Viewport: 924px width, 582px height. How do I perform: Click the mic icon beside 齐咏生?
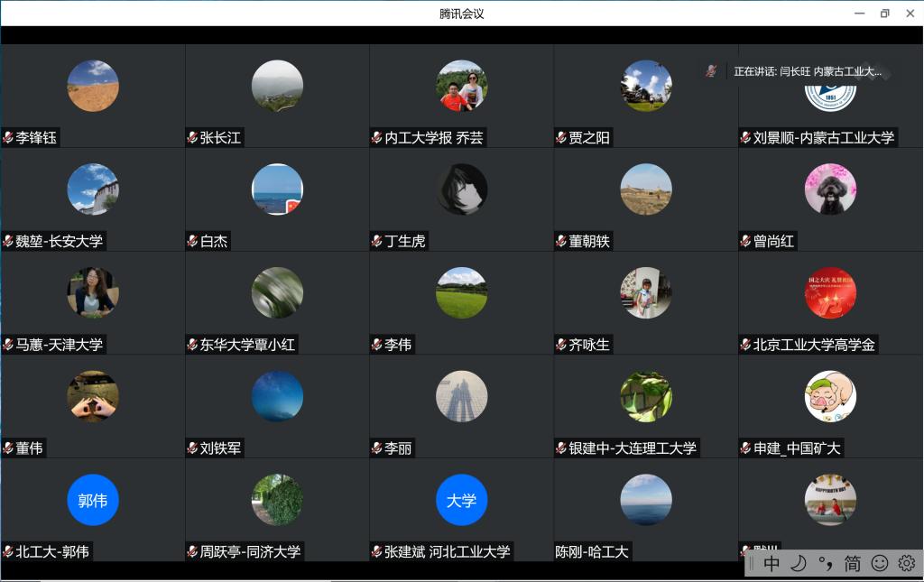(561, 345)
